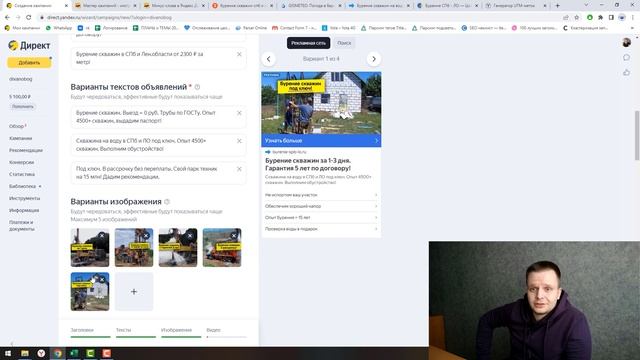Click the ad preview headline 'Бурение скважин за 1-3 дня'
The width and height of the screenshot is (640, 360).
pyautogui.click(x=308, y=164)
